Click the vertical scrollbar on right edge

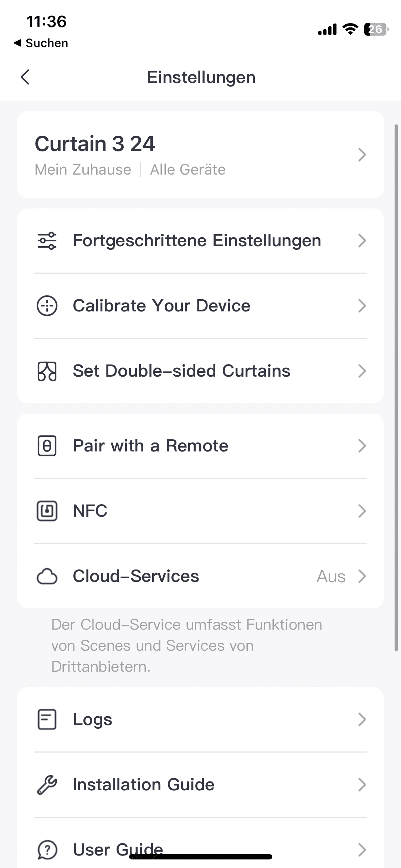[396, 388]
